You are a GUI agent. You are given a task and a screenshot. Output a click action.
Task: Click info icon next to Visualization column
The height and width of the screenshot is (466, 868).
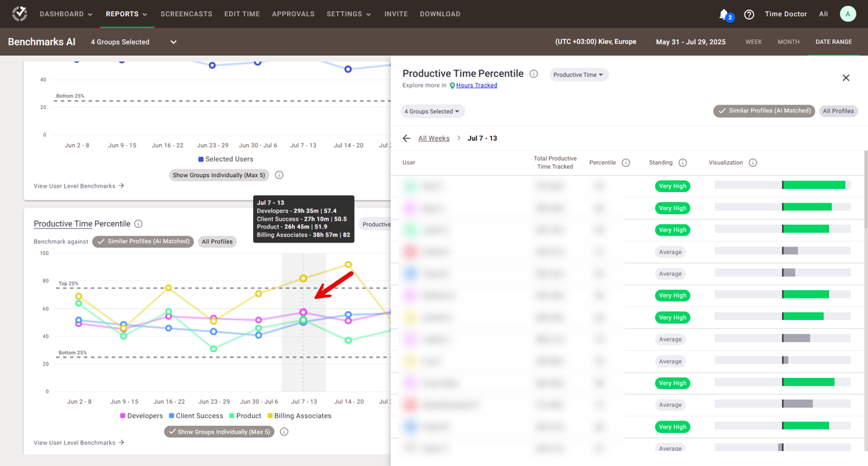point(752,163)
